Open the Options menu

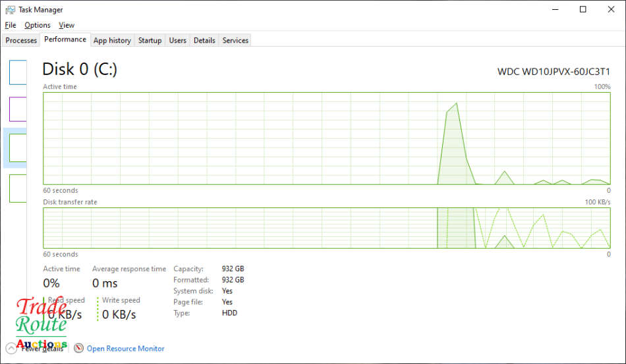(x=38, y=25)
